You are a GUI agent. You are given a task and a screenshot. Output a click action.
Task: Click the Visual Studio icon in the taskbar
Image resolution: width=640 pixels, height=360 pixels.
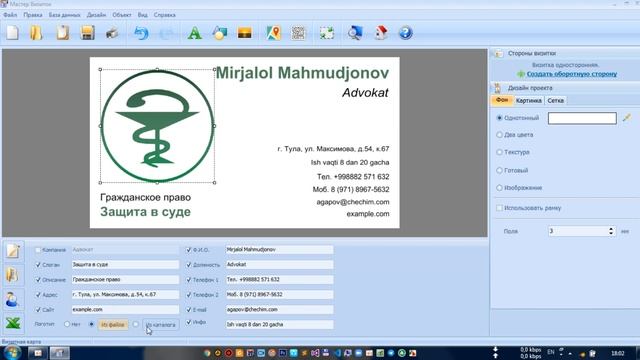(315, 353)
